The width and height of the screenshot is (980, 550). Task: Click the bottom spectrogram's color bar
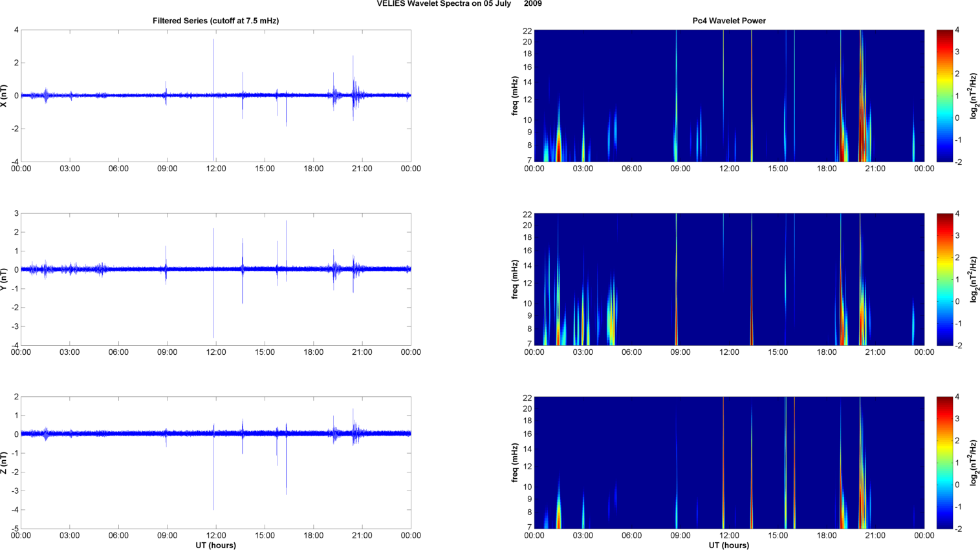[944, 463]
